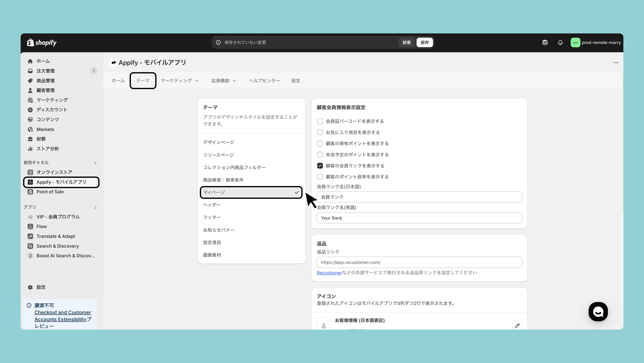
Task: Open the Recustomer link
Action: [x=329, y=273]
